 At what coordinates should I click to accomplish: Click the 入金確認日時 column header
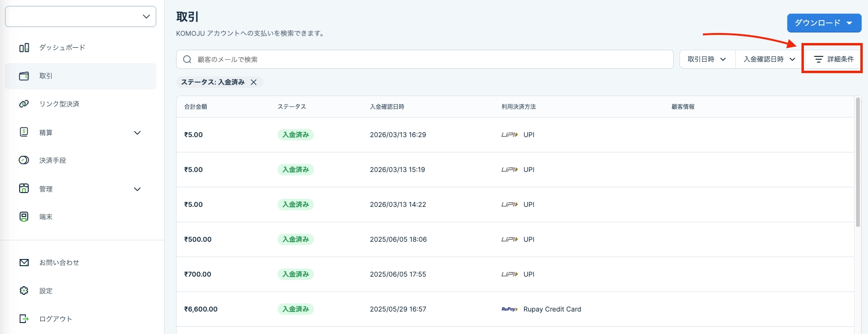click(x=387, y=107)
